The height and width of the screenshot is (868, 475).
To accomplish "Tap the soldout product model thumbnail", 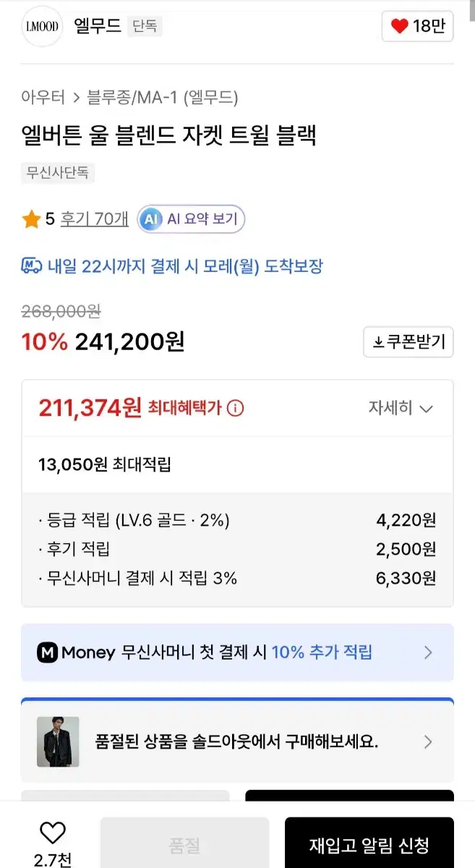I will pyautogui.click(x=58, y=741).
